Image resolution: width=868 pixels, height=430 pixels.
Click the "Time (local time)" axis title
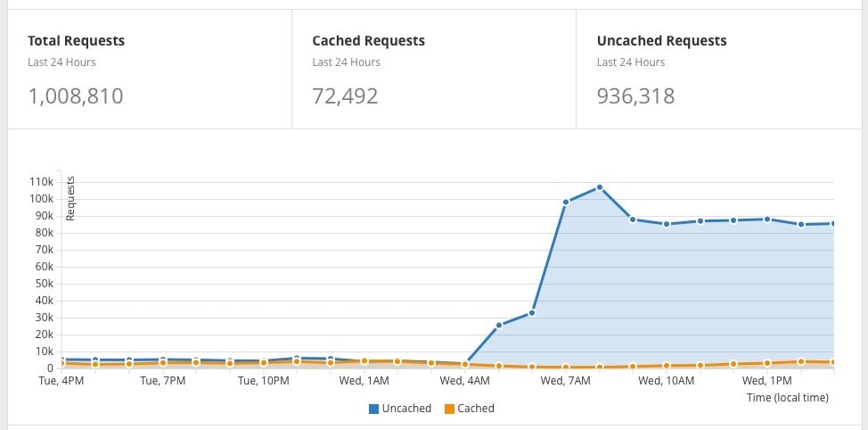coord(787,398)
